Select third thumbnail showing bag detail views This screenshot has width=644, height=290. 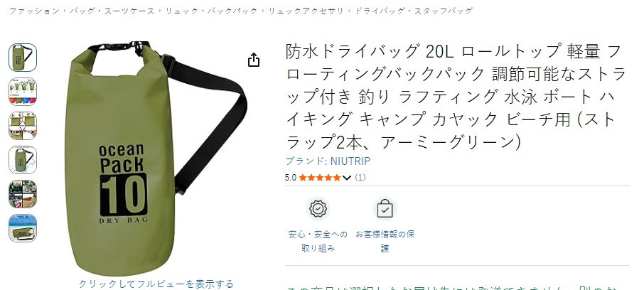click(x=23, y=126)
